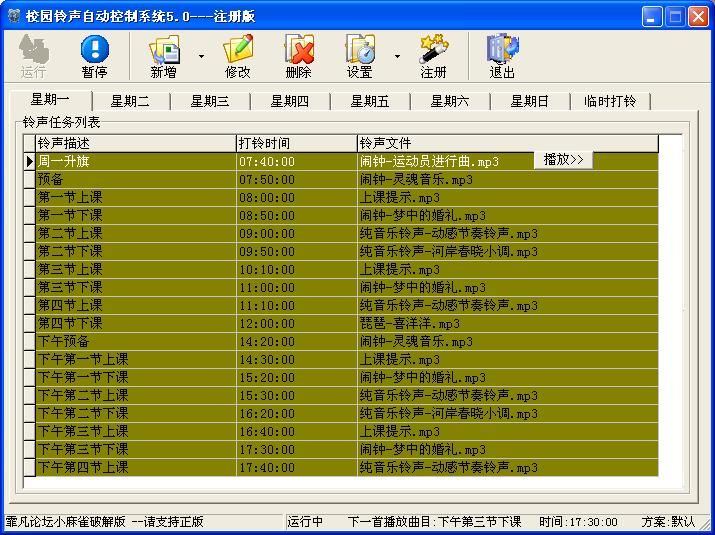Click the 新增 (Add) toolbar icon
This screenshot has width=715, height=535.
pyautogui.click(x=164, y=57)
